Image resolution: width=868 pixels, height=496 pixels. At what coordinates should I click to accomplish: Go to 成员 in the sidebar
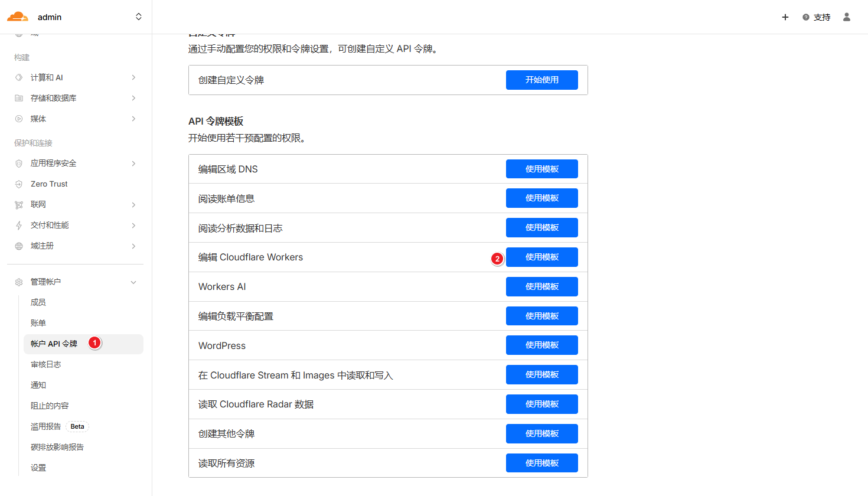coord(38,302)
